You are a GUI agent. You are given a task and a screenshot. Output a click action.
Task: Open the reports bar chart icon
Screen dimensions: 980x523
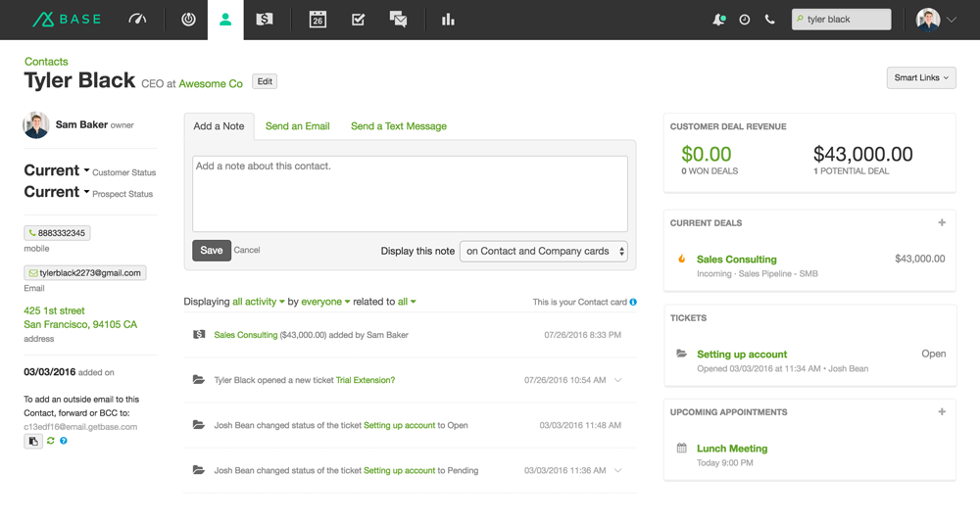448,20
